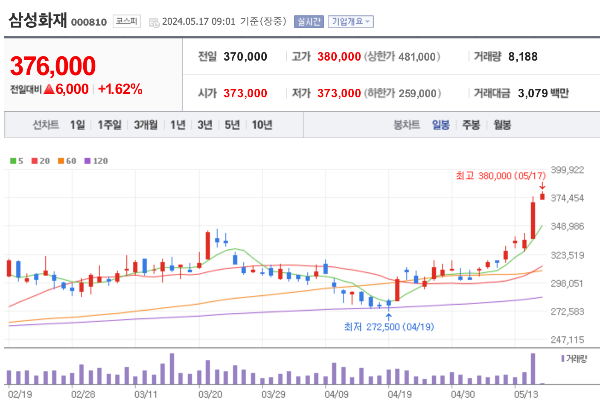Screen dimensions: 600x418
Task: Click the calendar icon before the date
Action: 154,23
